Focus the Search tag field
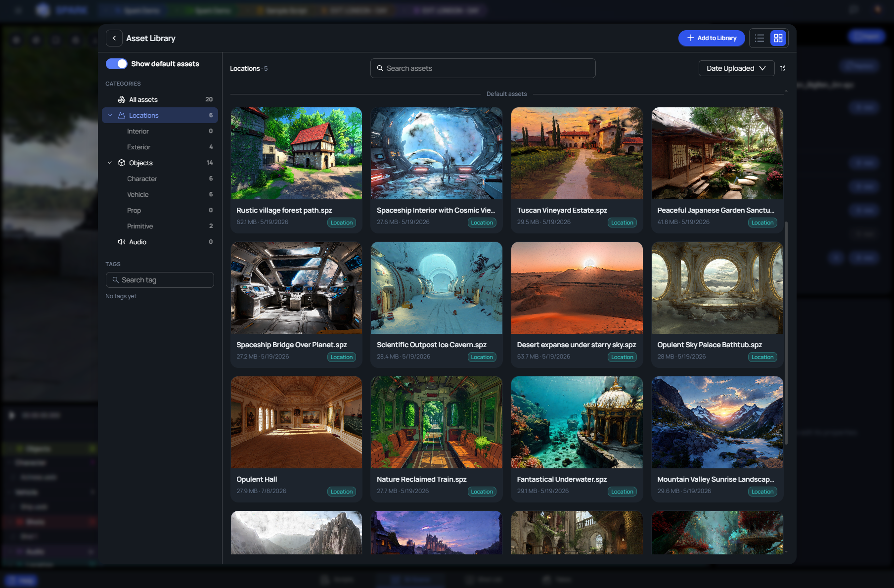The image size is (894, 588). pyautogui.click(x=160, y=280)
